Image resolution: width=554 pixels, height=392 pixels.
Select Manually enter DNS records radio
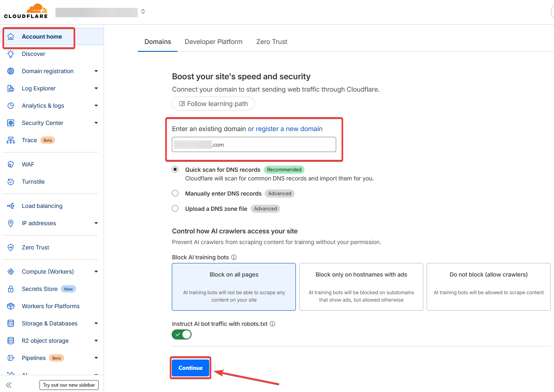(175, 193)
